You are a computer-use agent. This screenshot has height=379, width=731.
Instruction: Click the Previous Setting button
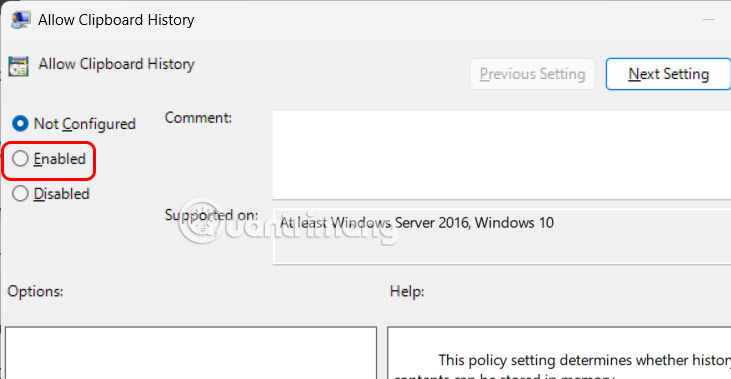tap(532, 74)
